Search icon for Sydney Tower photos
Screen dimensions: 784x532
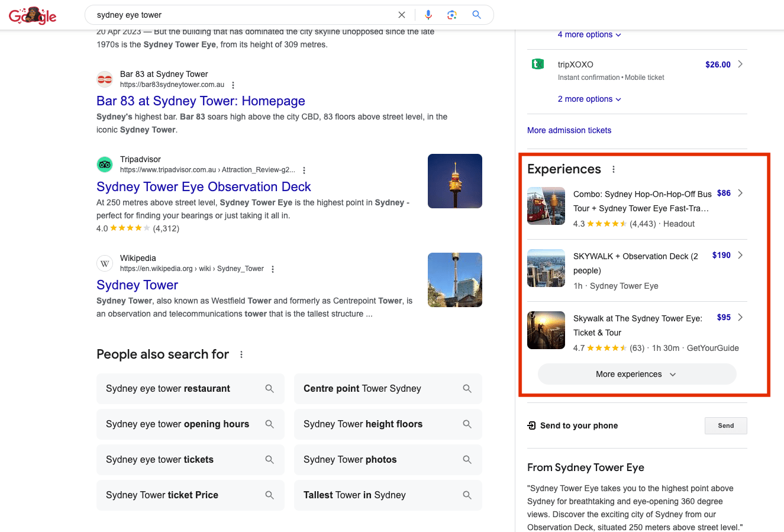[x=467, y=460]
